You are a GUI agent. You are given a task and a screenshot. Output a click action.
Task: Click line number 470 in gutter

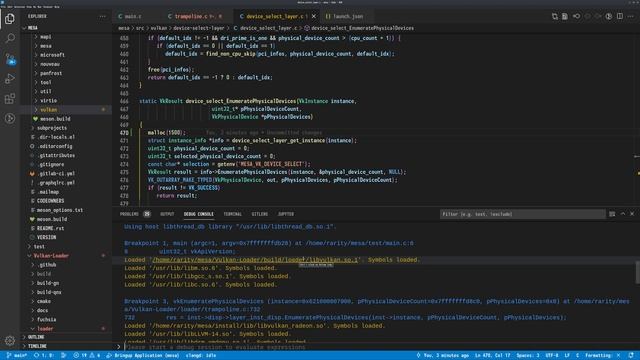coord(124,133)
